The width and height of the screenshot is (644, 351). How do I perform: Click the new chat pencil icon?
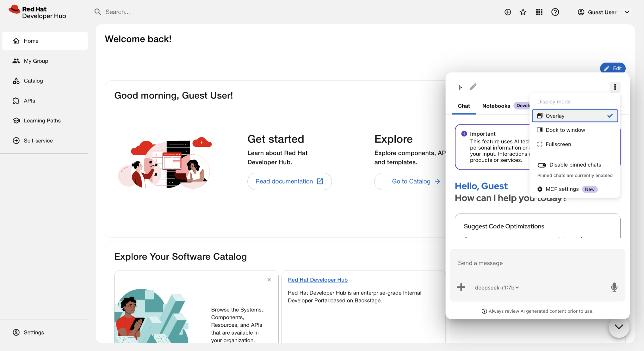473,87
